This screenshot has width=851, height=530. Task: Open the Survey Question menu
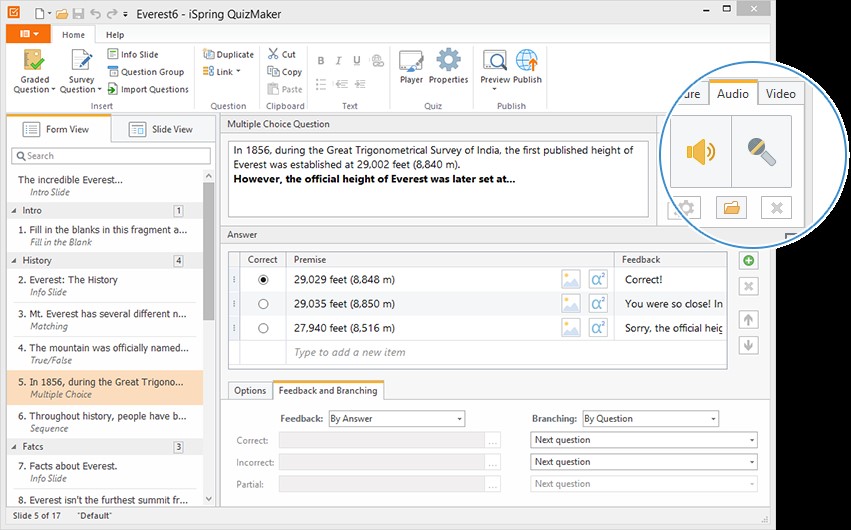81,72
